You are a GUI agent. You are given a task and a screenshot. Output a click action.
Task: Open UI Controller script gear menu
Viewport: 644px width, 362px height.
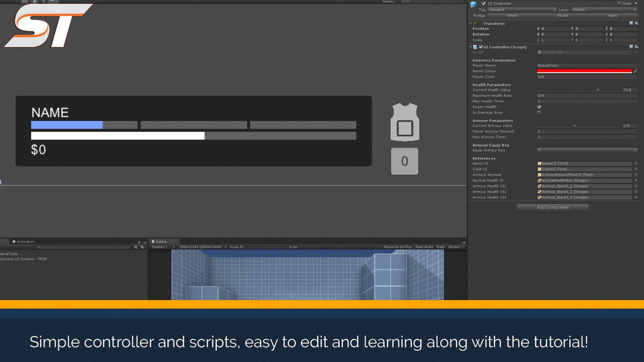pyautogui.click(x=636, y=47)
